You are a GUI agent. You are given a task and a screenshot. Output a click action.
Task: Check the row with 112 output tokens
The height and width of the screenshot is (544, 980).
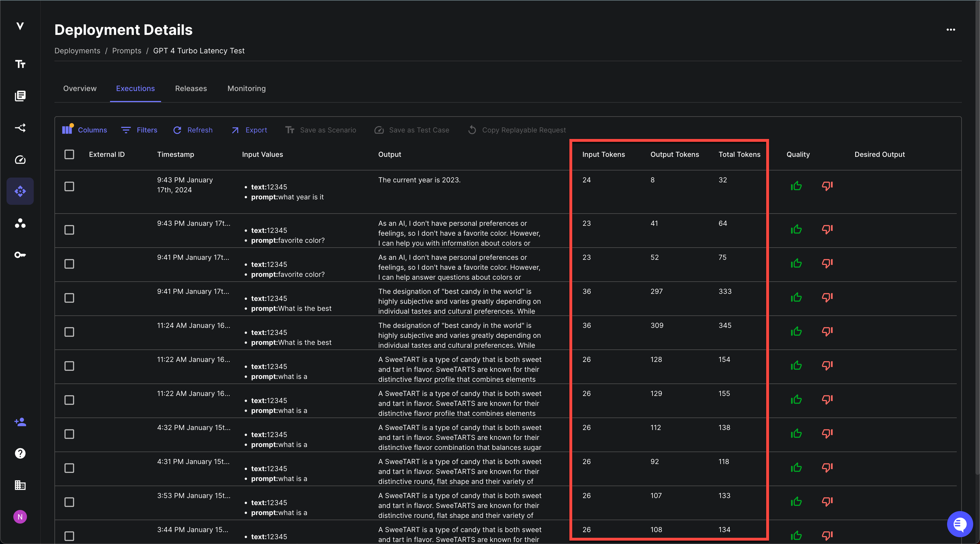tap(69, 434)
